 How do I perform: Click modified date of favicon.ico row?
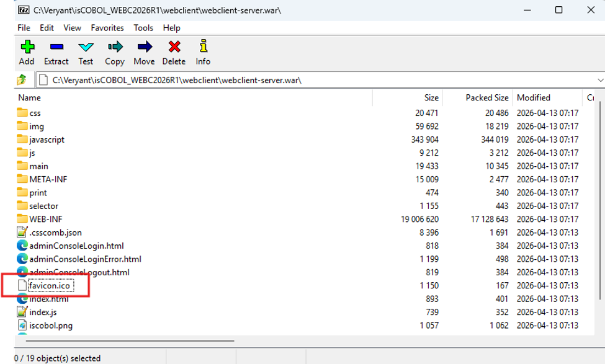click(x=547, y=285)
